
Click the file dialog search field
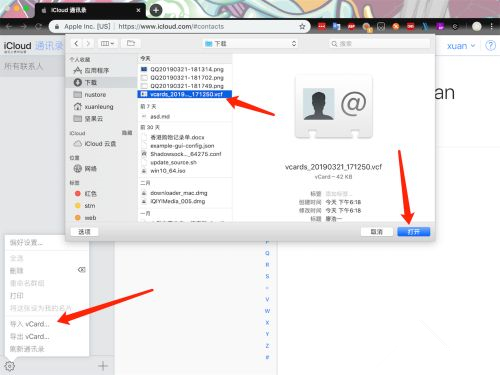click(x=379, y=44)
